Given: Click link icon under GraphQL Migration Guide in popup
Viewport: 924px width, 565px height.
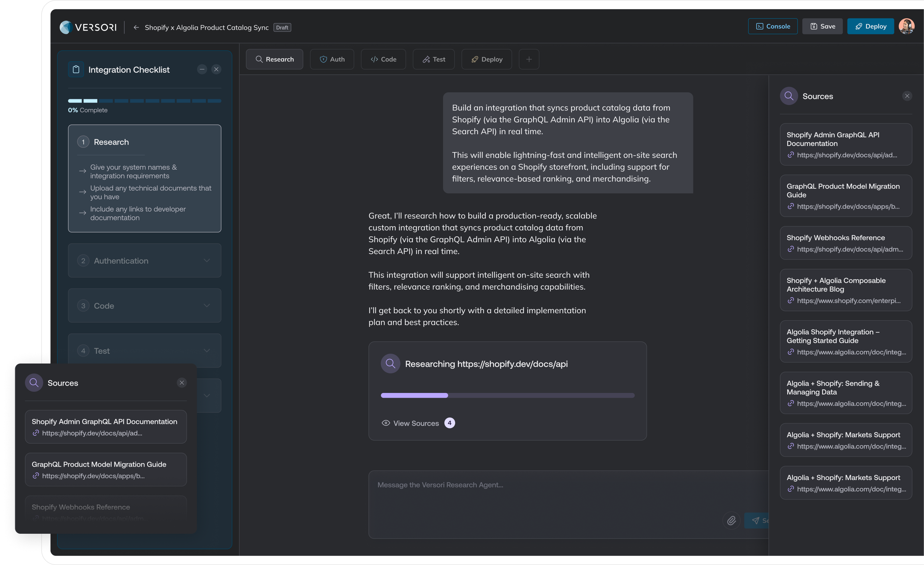Looking at the screenshot, I should tap(35, 476).
